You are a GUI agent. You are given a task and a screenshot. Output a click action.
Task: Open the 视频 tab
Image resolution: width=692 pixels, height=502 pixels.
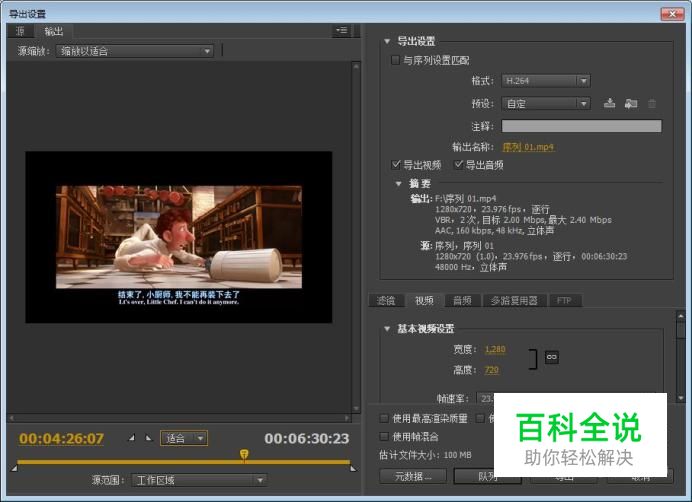(425, 301)
